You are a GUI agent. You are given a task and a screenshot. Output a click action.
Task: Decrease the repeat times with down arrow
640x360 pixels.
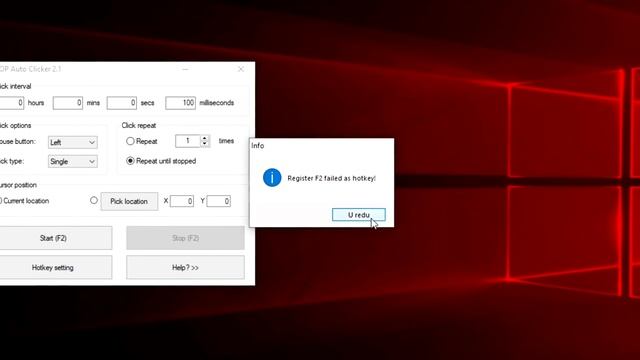pos(205,144)
